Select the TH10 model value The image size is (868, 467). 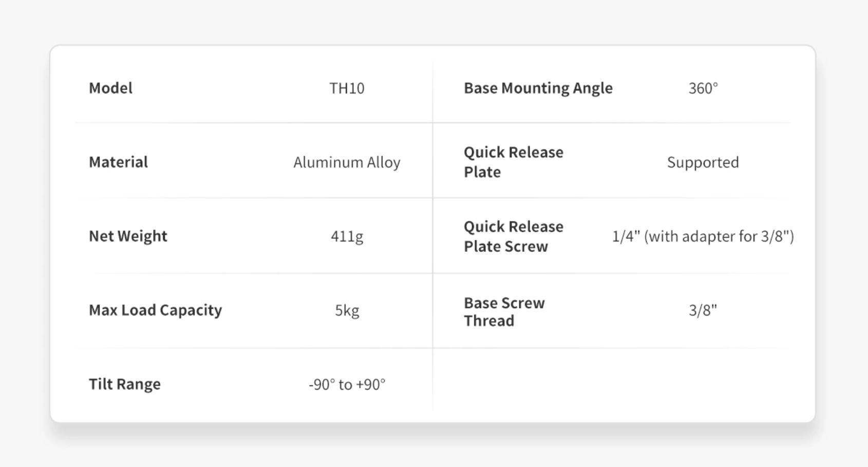click(x=347, y=88)
